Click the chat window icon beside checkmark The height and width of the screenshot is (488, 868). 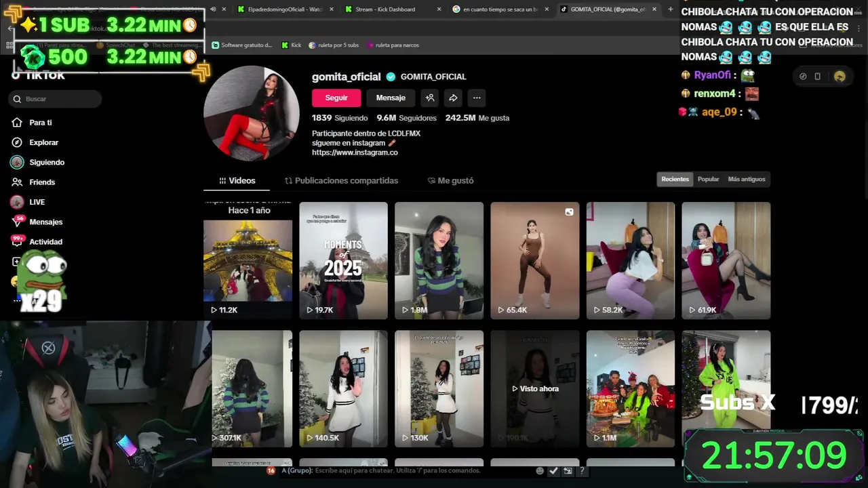click(x=568, y=470)
